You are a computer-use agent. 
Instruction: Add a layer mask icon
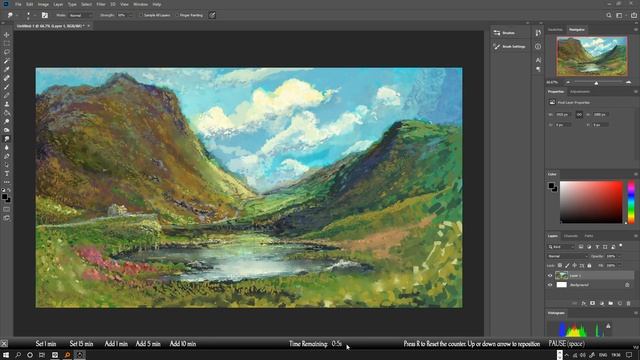point(593,303)
